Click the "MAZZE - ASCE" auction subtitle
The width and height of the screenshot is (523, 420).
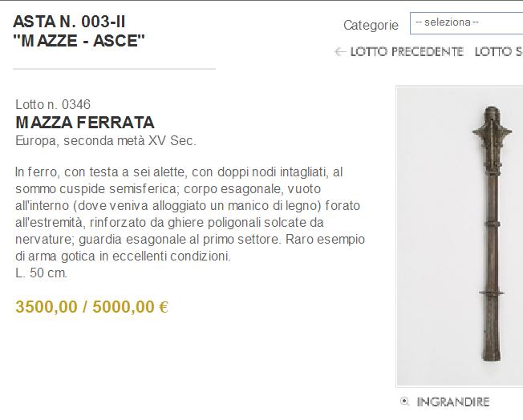79,41
